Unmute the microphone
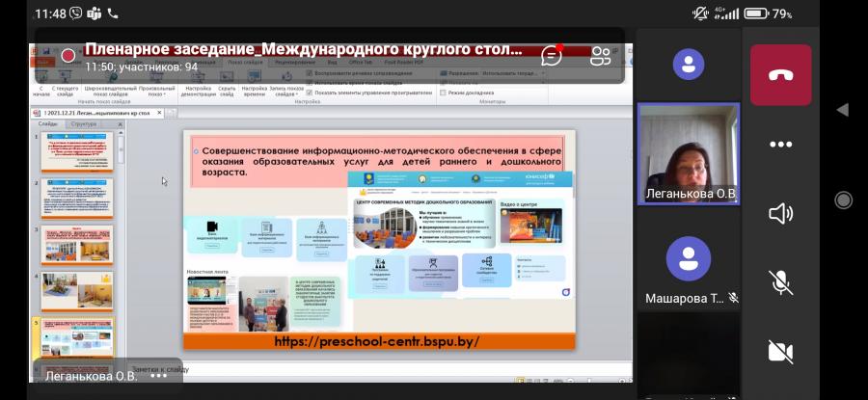Viewport: 868px width, 400px height. [780, 282]
